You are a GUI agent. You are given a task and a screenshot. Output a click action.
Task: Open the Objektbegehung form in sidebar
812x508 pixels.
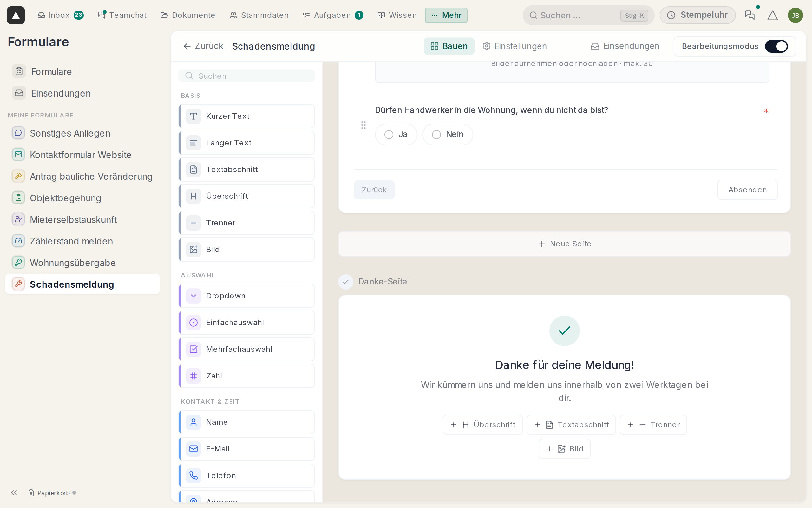82,198
